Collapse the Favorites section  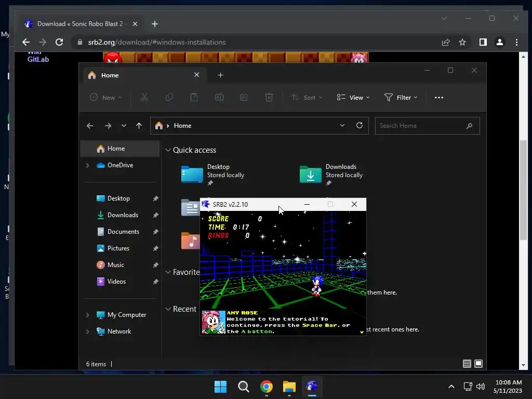(x=168, y=272)
